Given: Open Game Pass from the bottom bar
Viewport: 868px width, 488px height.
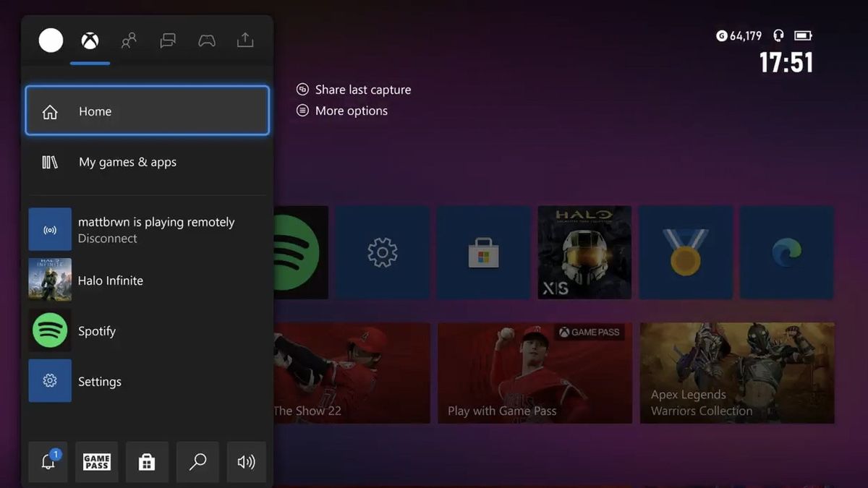Looking at the screenshot, I should click(97, 462).
